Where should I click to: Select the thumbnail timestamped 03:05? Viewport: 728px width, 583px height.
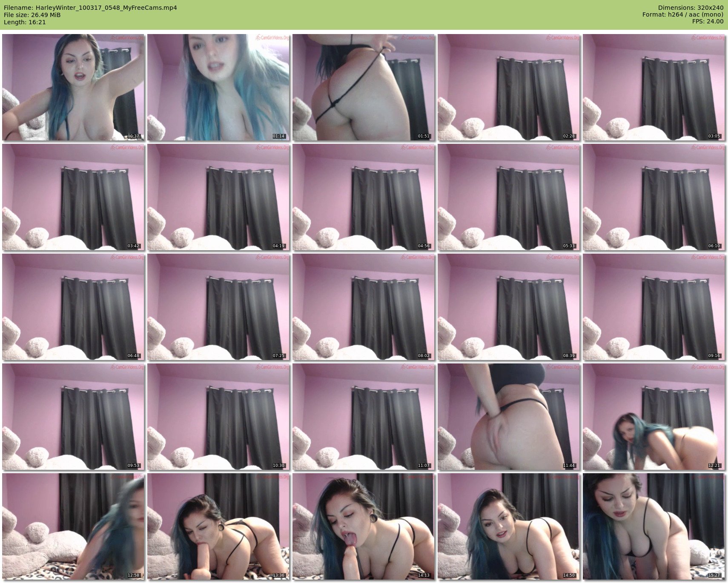click(x=653, y=87)
